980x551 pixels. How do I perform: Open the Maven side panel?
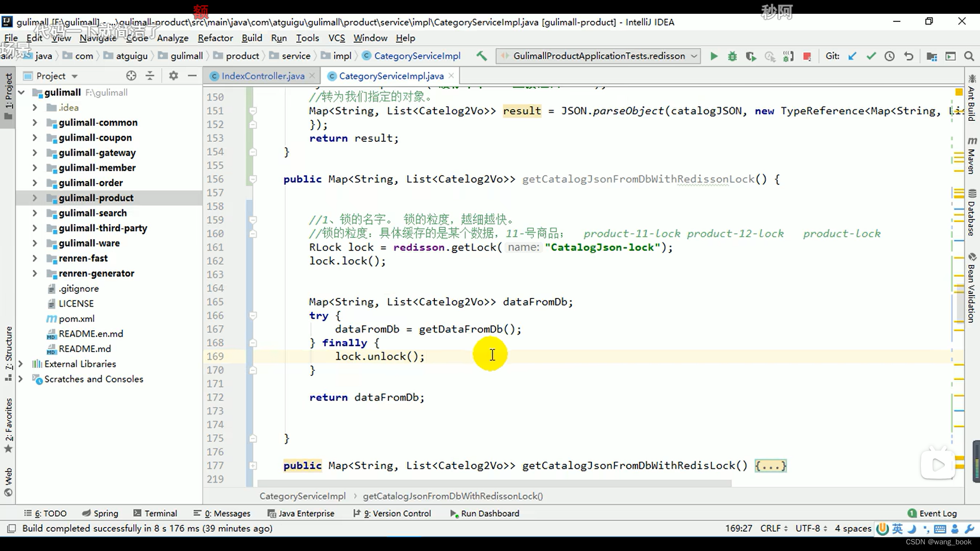point(971,156)
